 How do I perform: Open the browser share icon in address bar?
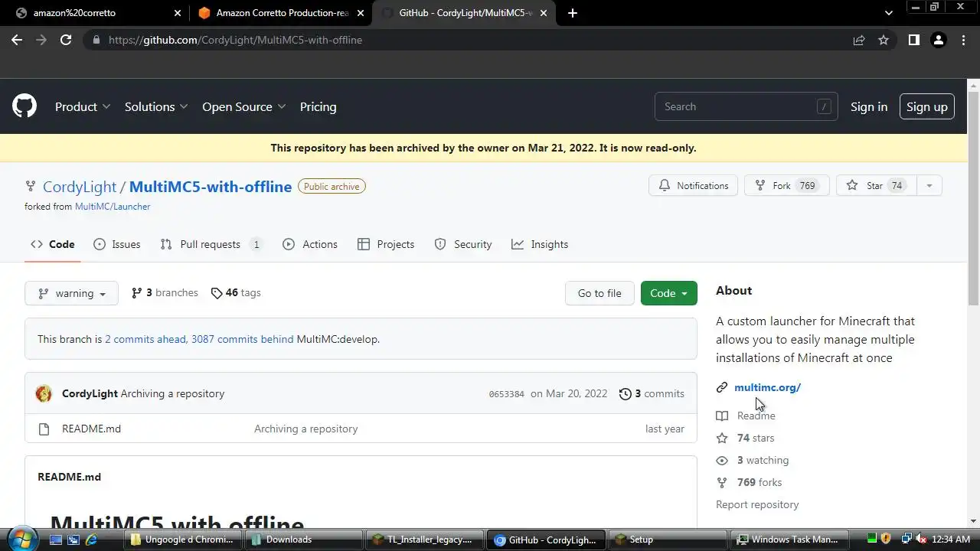click(x=859, y=40)
